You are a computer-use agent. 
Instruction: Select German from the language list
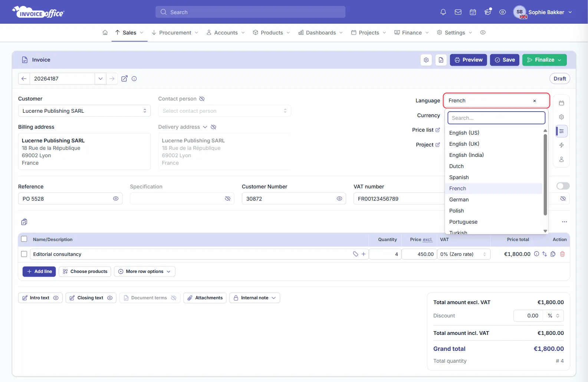pyautogui.click(x=493, y=200)
